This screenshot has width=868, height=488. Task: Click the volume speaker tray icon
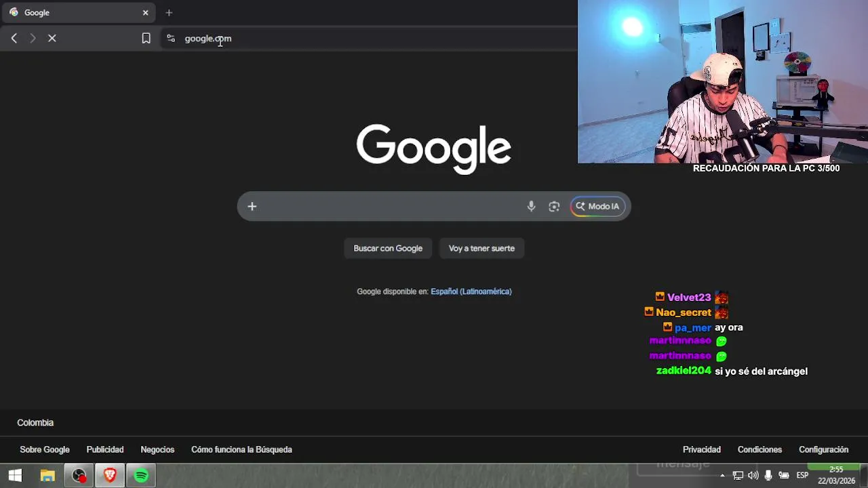click(753, 476)
